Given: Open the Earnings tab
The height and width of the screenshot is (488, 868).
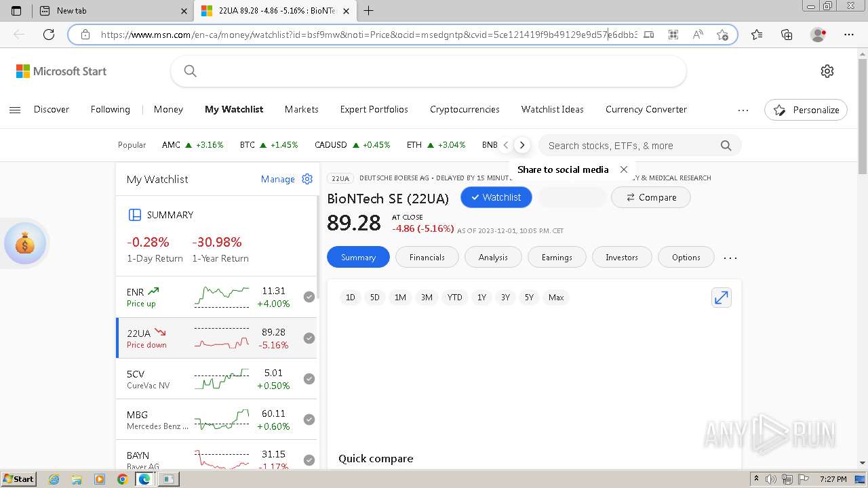Looking at the screenshot, I should [557, 258].
